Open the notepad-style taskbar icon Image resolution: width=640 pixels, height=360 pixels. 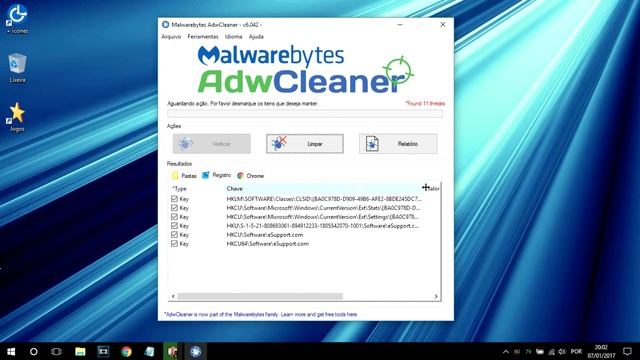[149, 351]
